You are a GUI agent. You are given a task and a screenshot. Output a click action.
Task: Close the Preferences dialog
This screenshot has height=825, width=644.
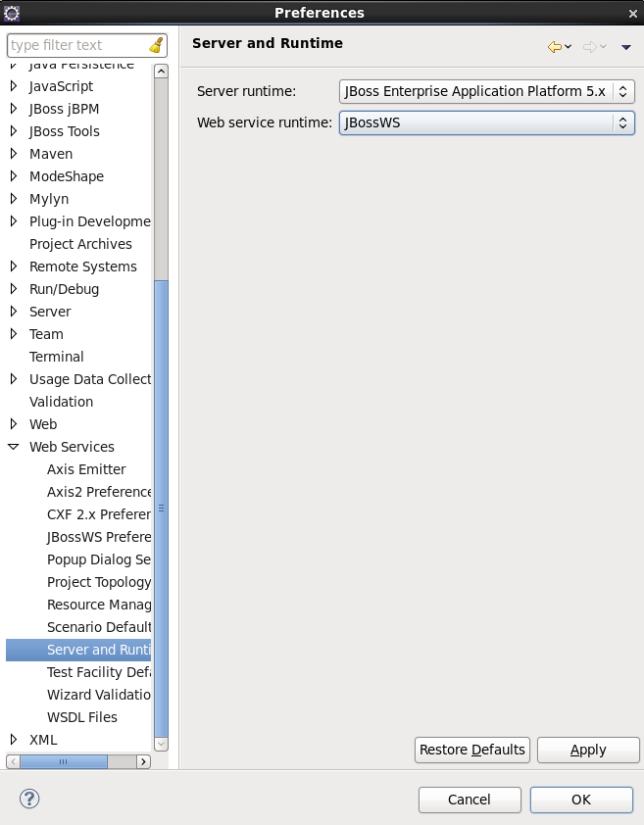click(x=633, y=14)
